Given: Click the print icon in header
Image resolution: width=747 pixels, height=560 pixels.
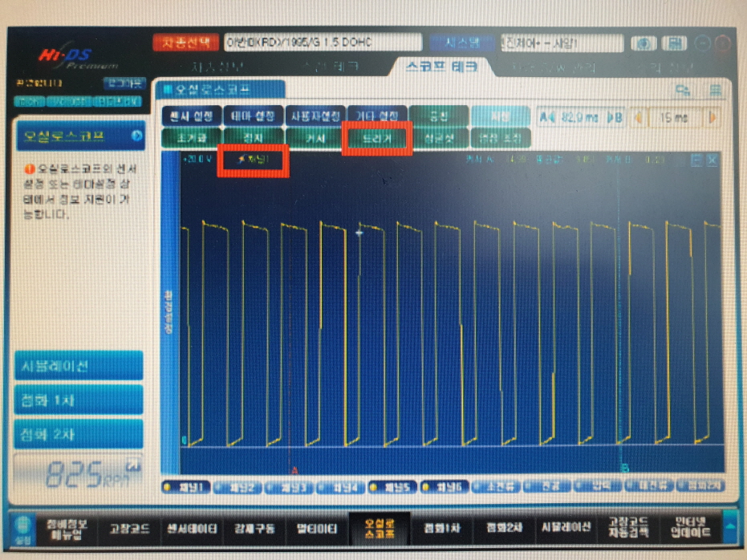Looking at the screenshot, I should click(677, 43).
